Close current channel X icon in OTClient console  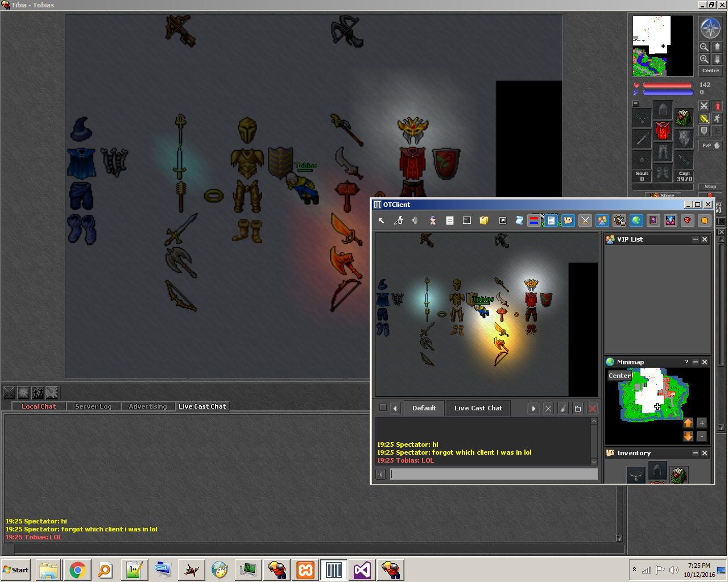click(548, 408)
